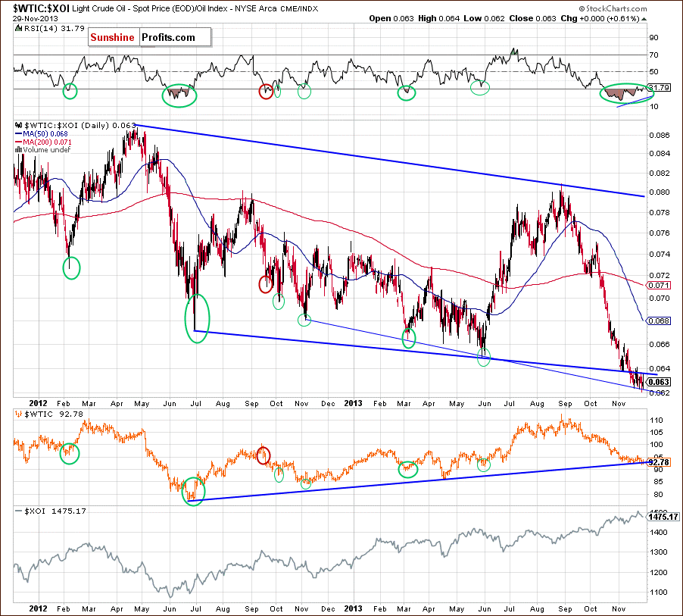This screenshot has width=683, height=616.
Task: Click the $WTIC 92.78 panel label
Action: click(54, 414)
